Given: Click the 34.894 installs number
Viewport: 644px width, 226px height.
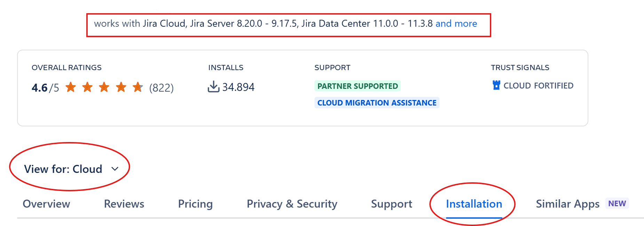Looking at the screenshot, I should pos(238,87).
